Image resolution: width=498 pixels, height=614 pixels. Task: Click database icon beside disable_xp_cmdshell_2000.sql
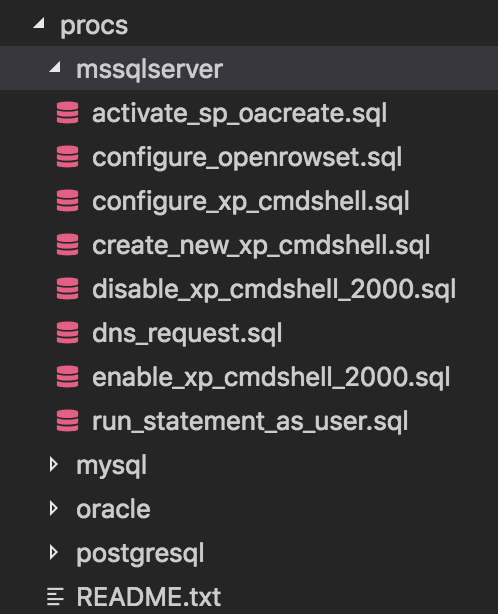pyautogui.click(x=67, y=289)
